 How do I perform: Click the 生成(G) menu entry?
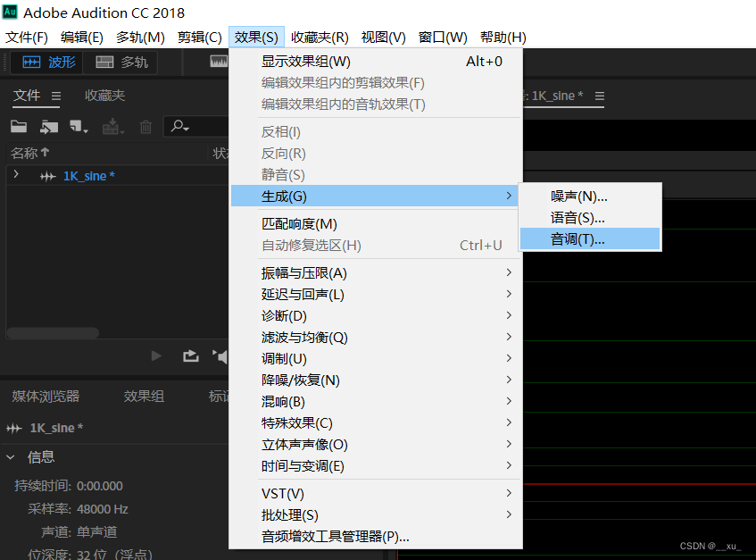point(375,196)
